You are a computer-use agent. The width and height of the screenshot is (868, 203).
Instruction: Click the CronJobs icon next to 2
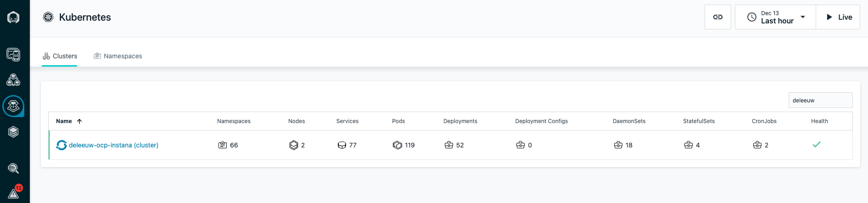(757, 145)
